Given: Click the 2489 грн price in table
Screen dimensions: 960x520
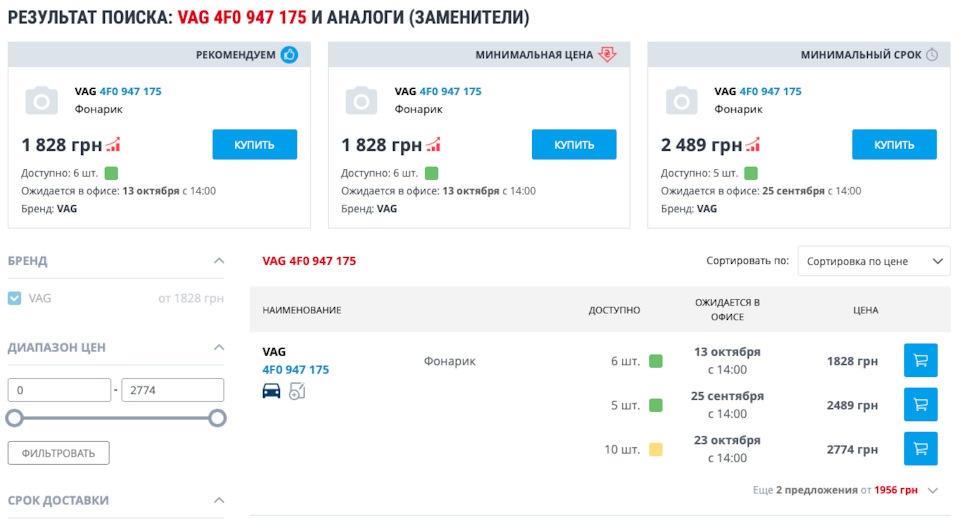Looking at the screenshot, I should (x=852, y=405).
